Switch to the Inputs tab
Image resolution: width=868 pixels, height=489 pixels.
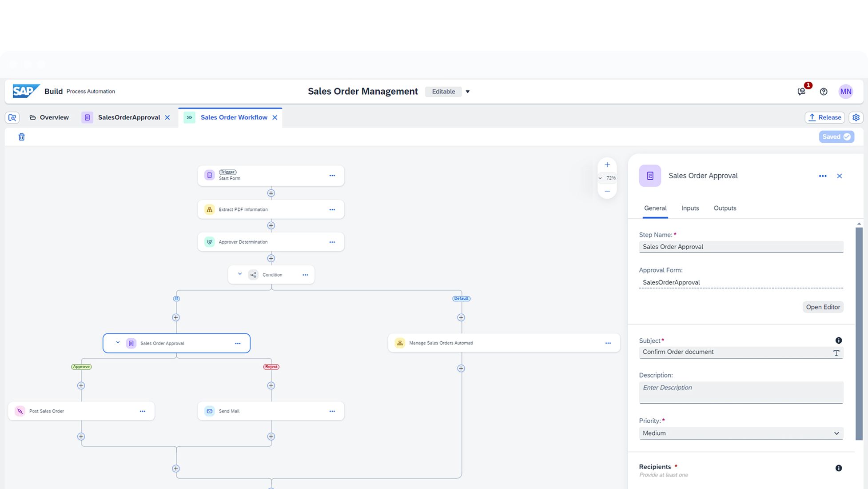click(x=690, y=208)
